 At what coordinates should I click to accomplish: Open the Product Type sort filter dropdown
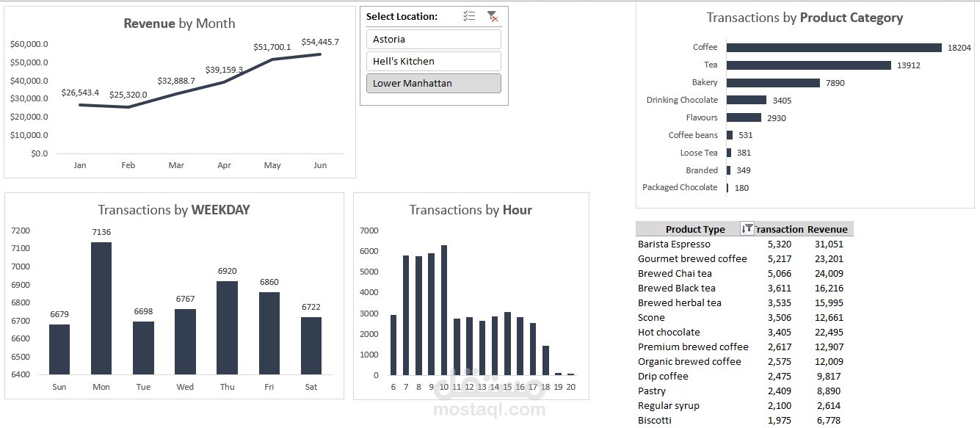click(x=747, y=229)
